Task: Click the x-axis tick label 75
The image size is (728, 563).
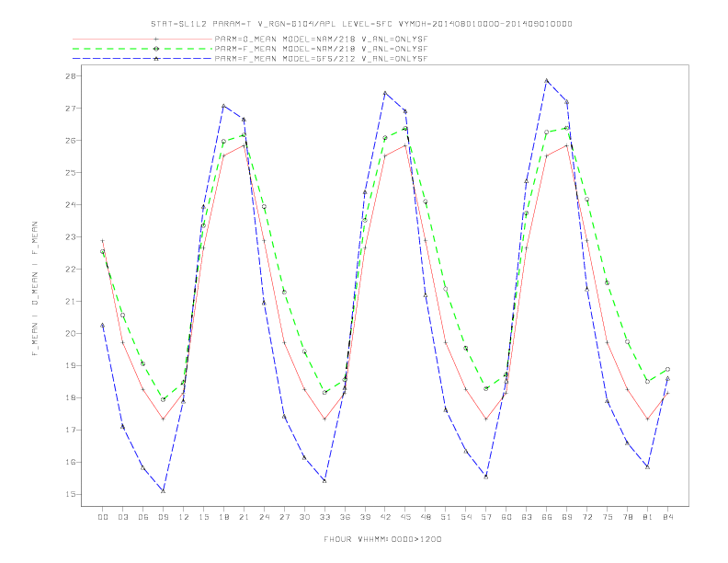Action: (608, 517)
